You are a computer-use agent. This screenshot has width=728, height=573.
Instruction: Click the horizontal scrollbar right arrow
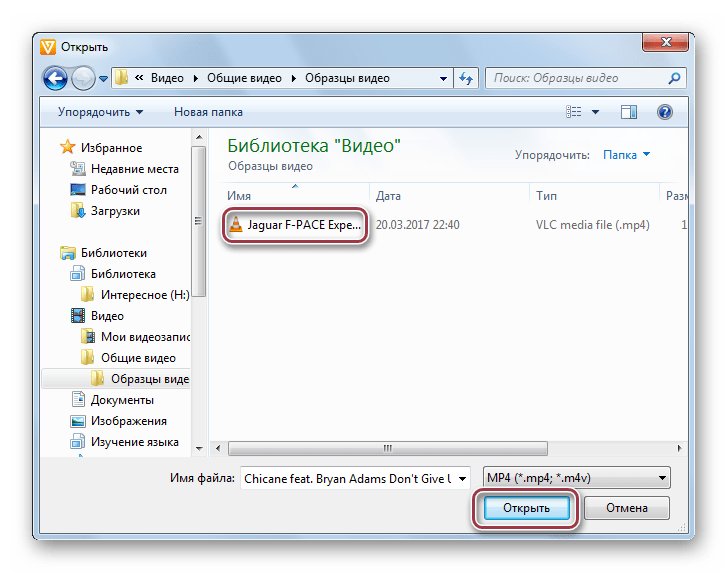(x=679, y=448)
